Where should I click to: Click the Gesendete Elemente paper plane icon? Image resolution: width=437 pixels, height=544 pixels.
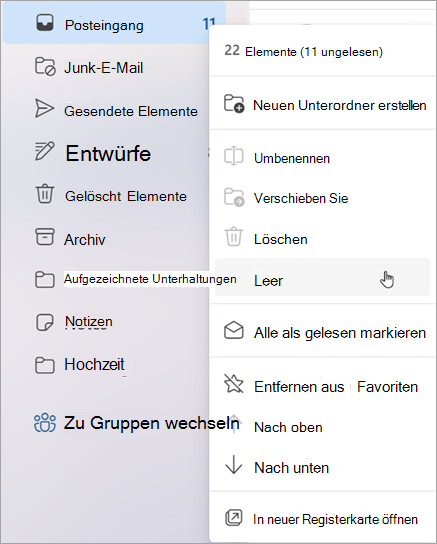(44, 108)
